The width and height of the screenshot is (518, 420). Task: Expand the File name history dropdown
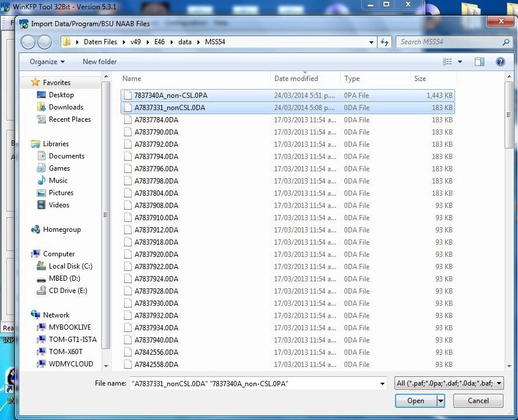(x=382, y=384)
